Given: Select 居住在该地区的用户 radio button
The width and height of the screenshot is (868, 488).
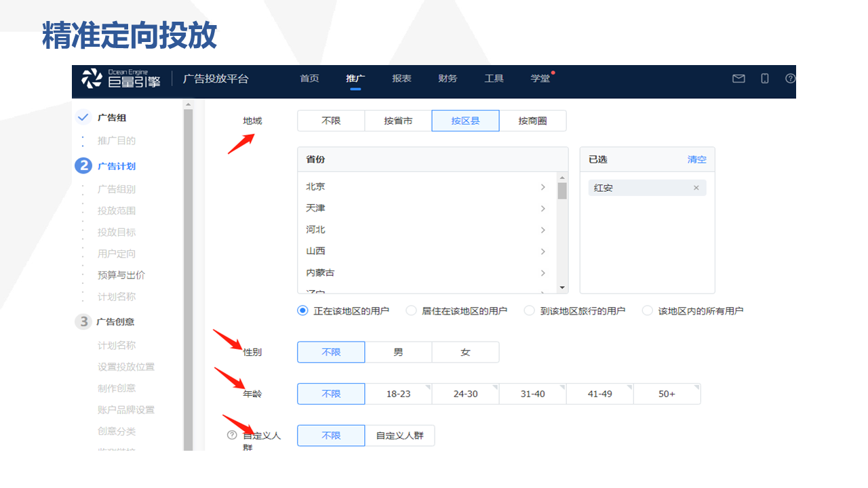Looking at the screenshot, I should (411, 310).
